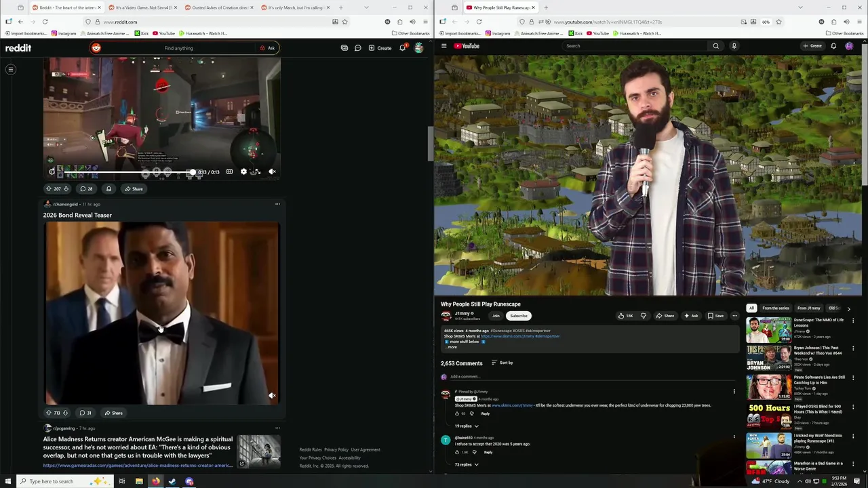Reload the Reddit browser page
This screenshot has width=868, height=488.
click(45, 22)
